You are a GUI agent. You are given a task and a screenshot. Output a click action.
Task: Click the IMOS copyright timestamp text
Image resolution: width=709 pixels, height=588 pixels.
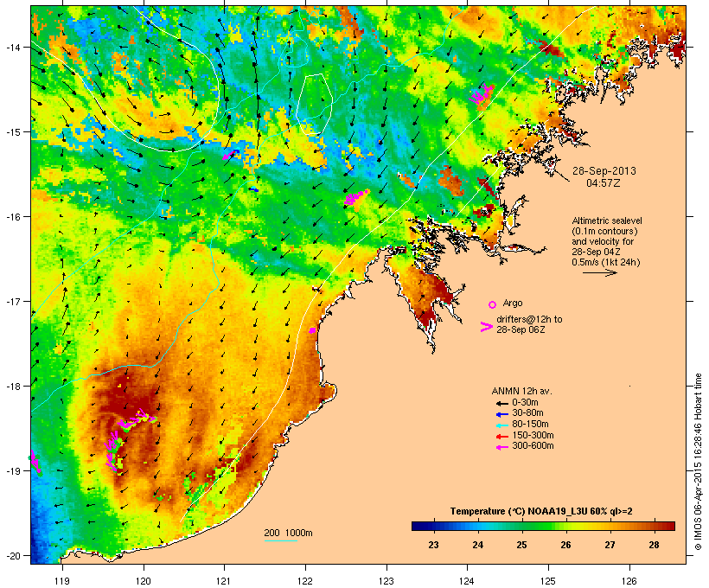click(x=698, y=462)
